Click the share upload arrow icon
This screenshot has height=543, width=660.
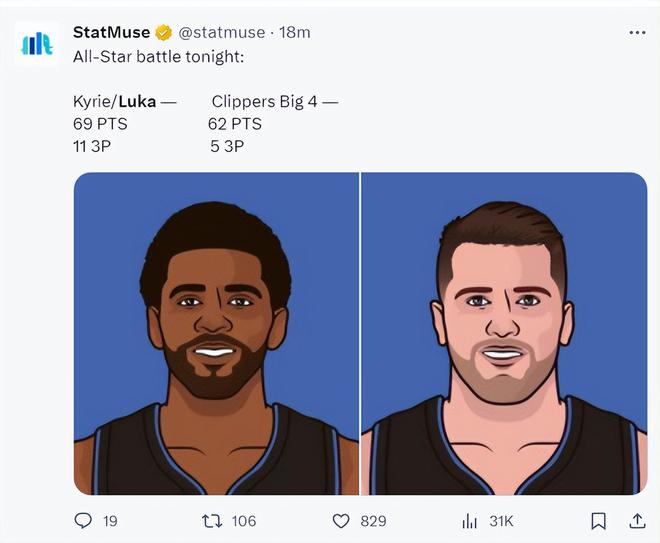(x=636, y=520)
